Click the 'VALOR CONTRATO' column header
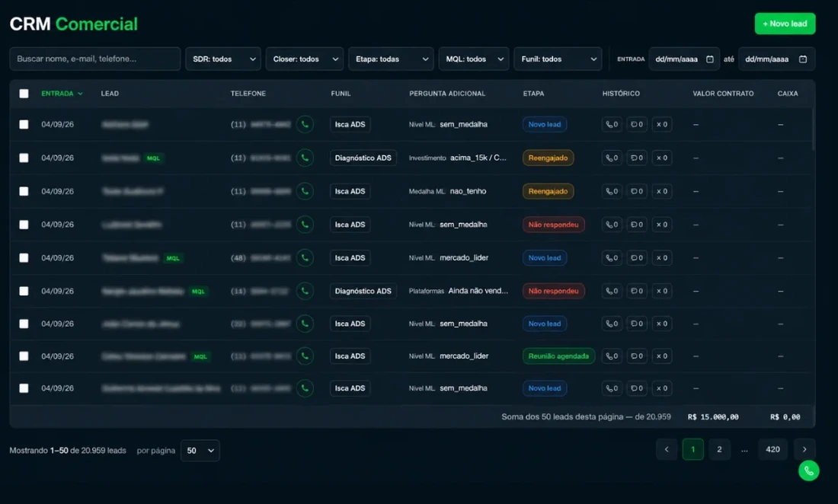838x504 pixels. [x=723, y=94]
